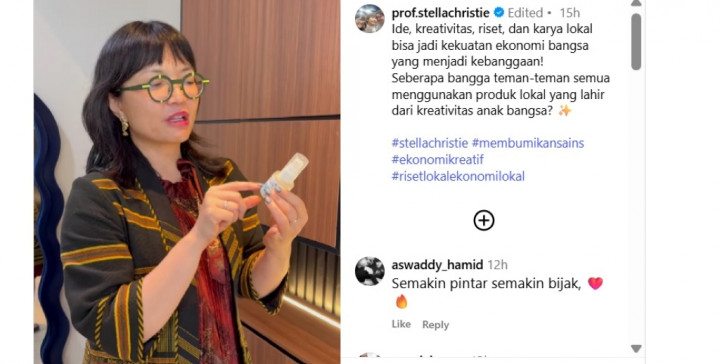Screen dimensions: 720x364
Task: Open the #risetlokalekonomilokal hashtag
Action: pyautogui.click(x=458, y=176)
